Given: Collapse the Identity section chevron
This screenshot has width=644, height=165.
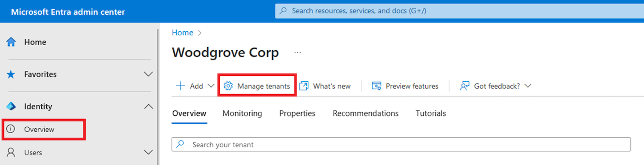Looking at the screenshot, I should (148, 106).
